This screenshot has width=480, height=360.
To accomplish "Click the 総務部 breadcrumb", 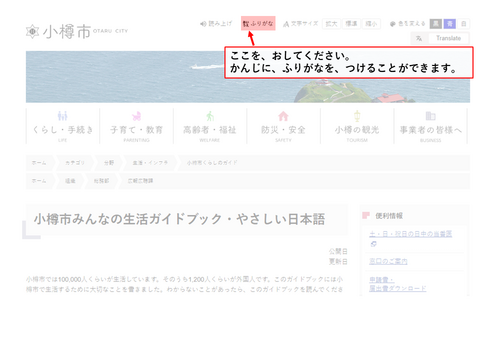I will click(101, 181).
